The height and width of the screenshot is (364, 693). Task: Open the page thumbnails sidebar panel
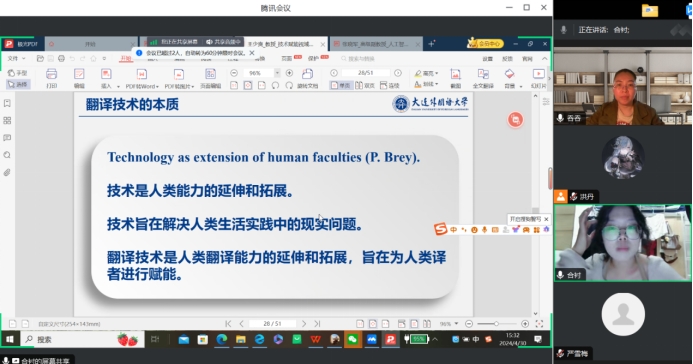pos(7,121)
